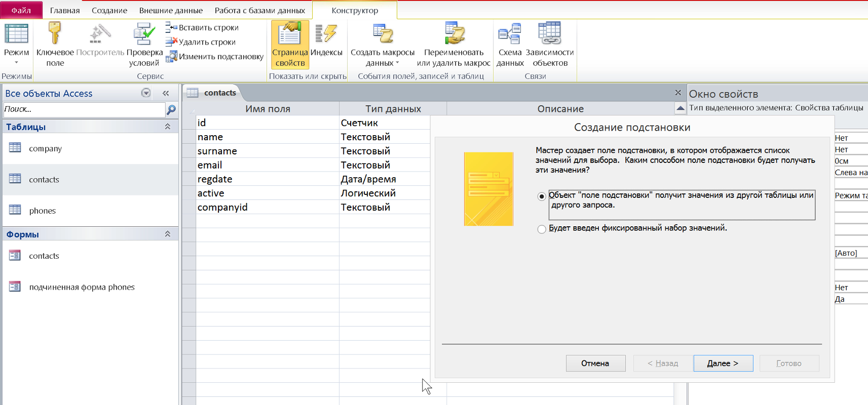This screenshot has width=868, height=405.
Task: Click the id field name cell
Action: [x=268, y=123]
